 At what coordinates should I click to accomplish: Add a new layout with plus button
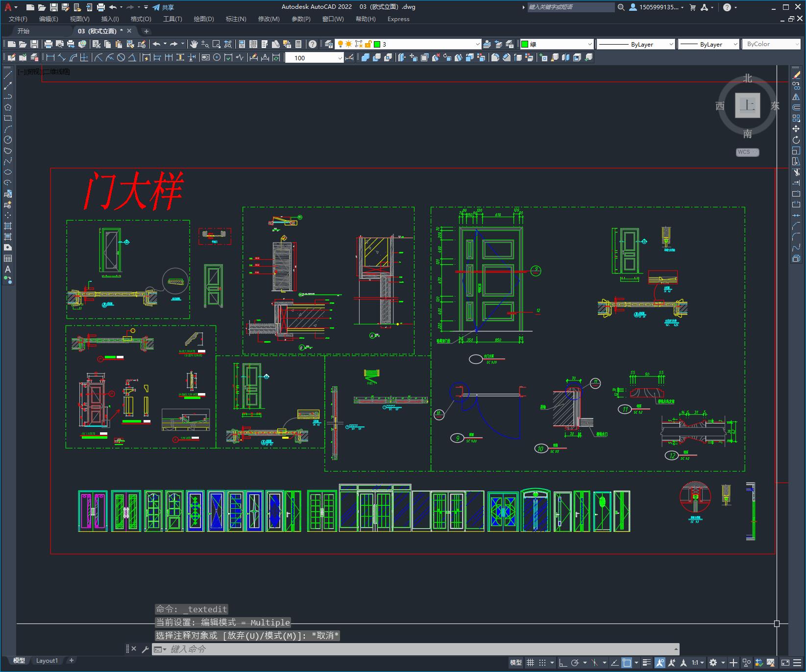click(71, 661)
